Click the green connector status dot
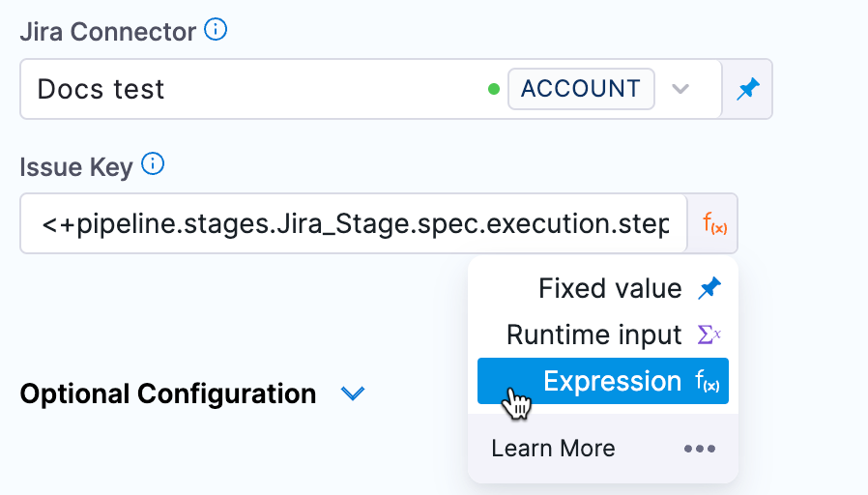This screenshot has width=868, height=495. 494,90
